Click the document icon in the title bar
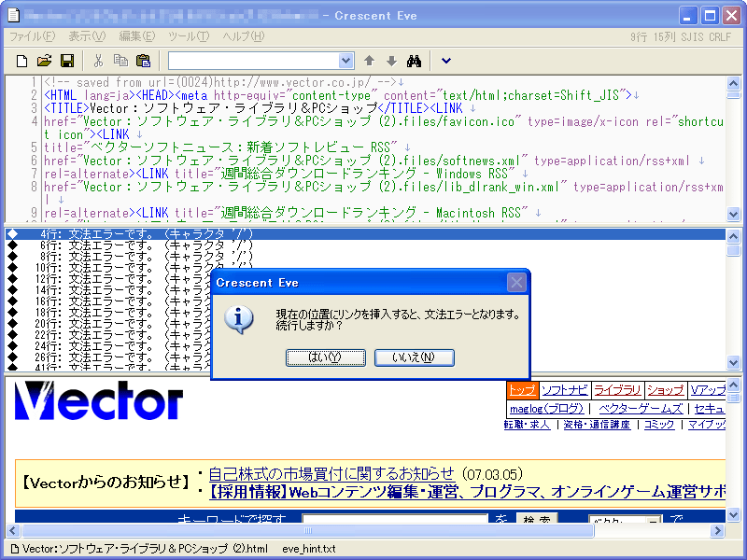Viewport: 747px width, 560px height. [x=14, y=15]
